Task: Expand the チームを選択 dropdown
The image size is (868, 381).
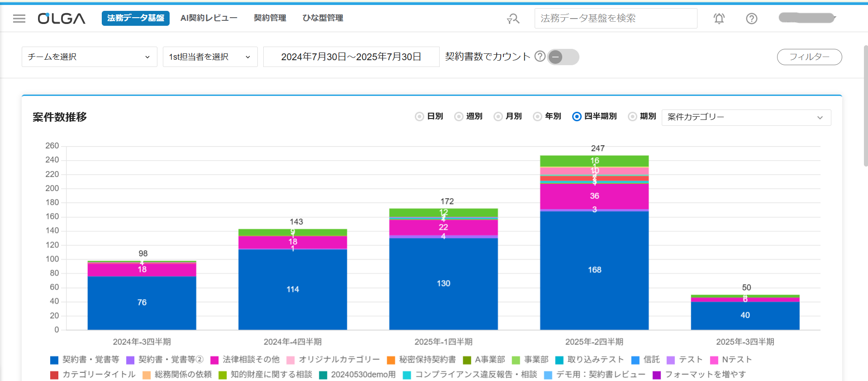Action: pyautogui.click(x=90, y=57)
